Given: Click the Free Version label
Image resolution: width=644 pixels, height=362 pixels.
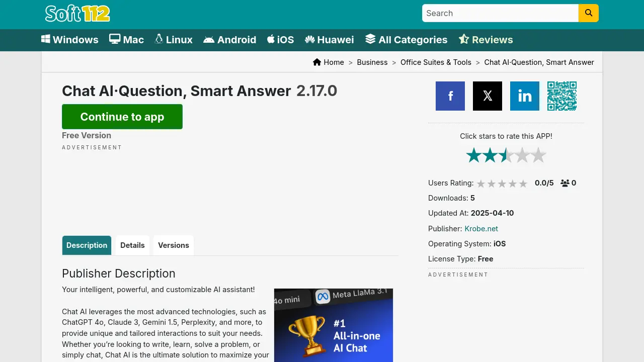Looking at the screenshot, I should pos(87,135).
